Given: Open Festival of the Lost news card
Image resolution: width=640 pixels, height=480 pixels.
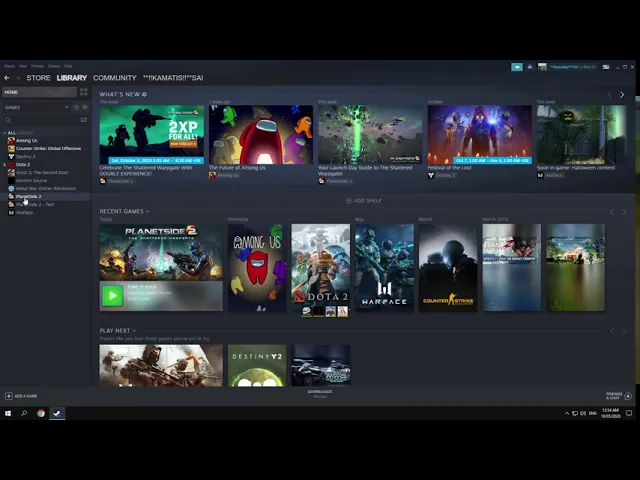Looking at the screenshot, I should [480, 135].
